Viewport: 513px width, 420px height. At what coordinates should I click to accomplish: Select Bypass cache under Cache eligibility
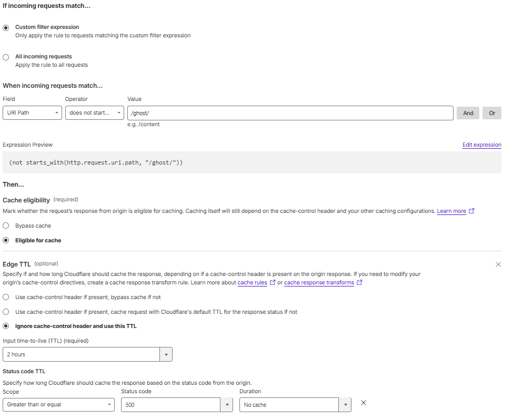point(5,226)
